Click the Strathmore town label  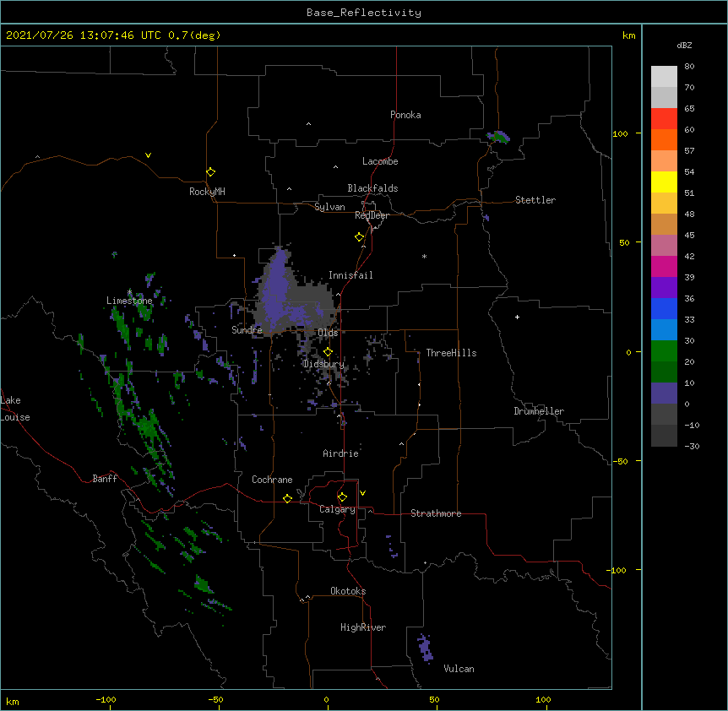click(436, 513)
